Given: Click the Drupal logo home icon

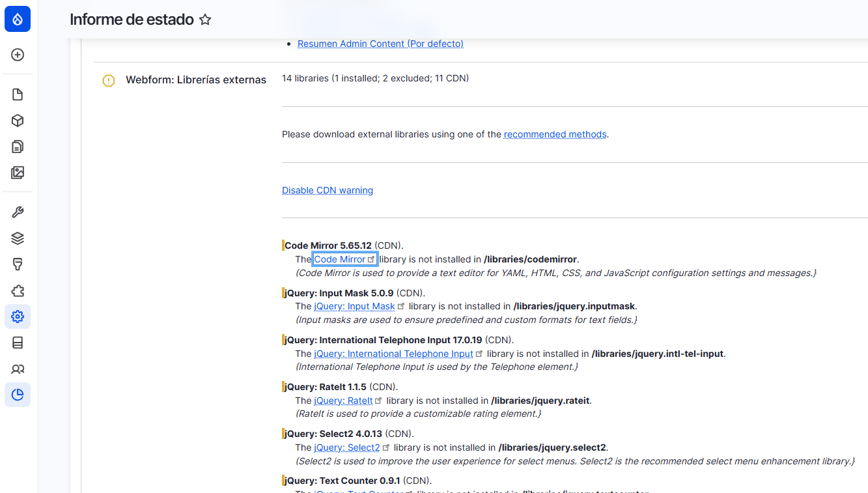Looking at the screenshot, I should 18,19.
